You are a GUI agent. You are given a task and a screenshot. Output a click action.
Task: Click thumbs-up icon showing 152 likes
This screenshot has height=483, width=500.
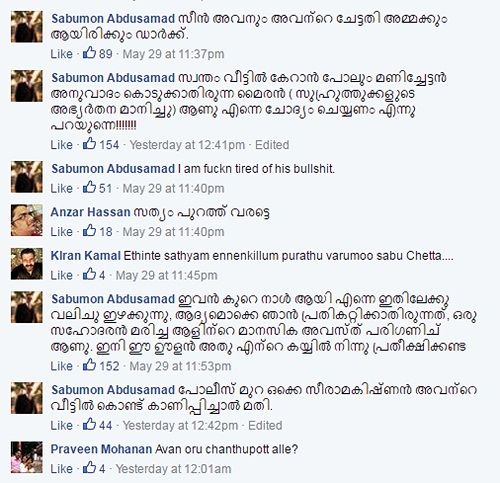click(x=89, y=365)
